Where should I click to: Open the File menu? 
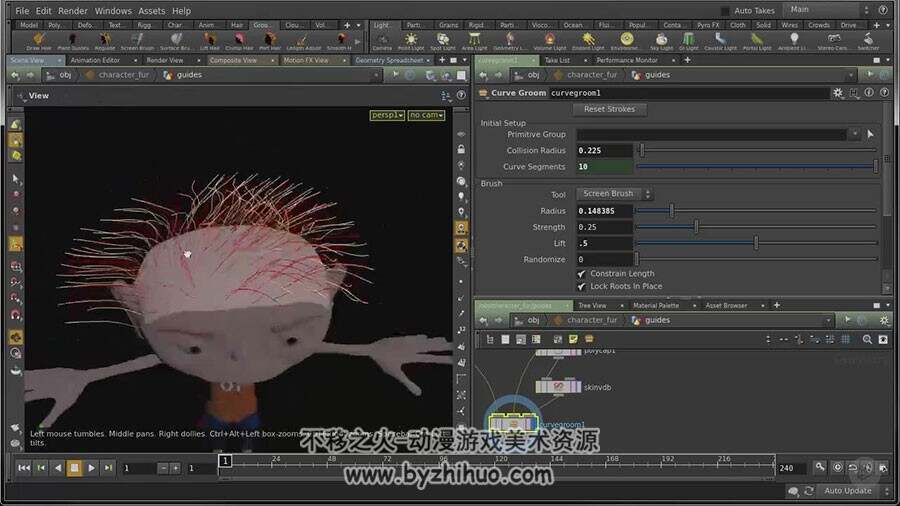point(22,11)
